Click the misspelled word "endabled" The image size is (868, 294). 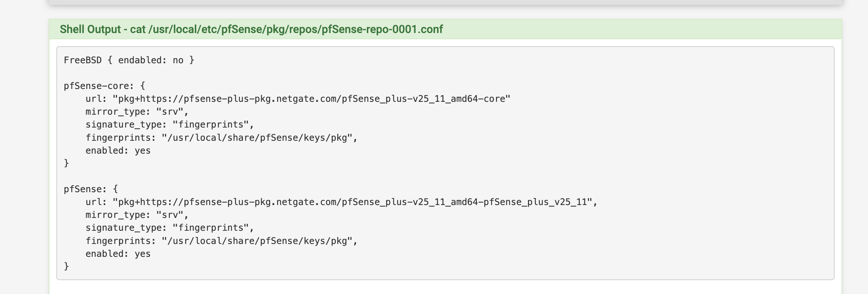pos(140,60)
